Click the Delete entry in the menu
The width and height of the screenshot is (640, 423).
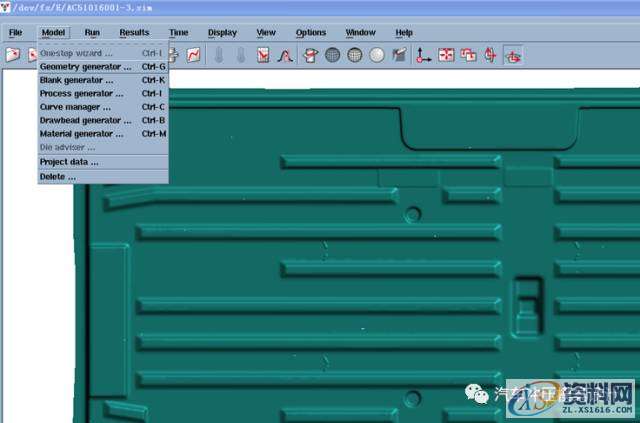point(57,176)
